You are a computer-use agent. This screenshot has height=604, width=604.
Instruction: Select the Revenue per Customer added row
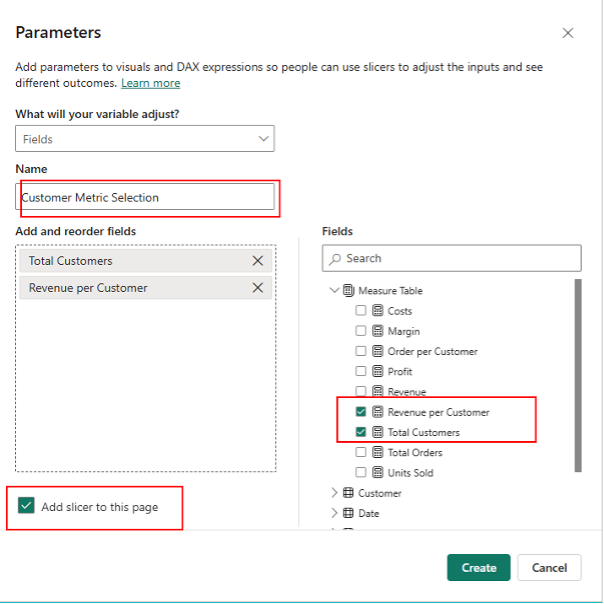tap(146, 288)
